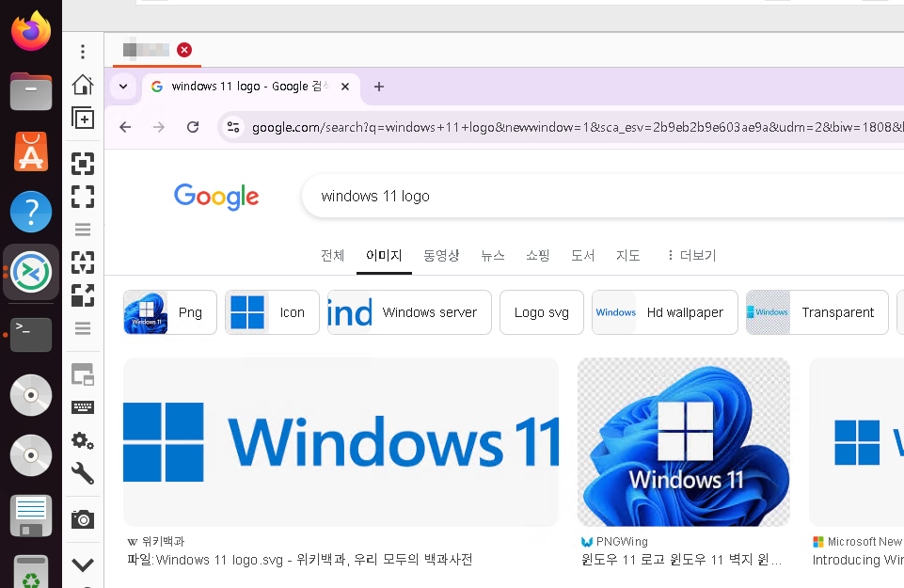Take a screenshot with Remmina camera icon

(x=83, y=519)
